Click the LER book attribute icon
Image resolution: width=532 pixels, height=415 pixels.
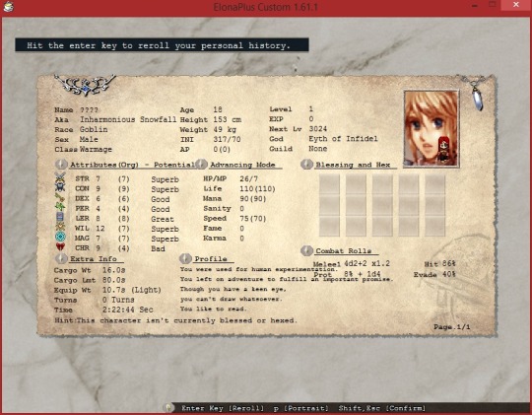[60, 217]
